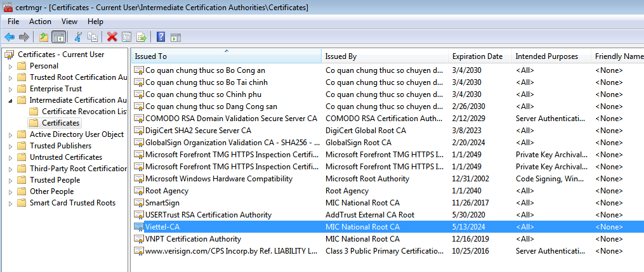Select Co quan chung thuc so Bo Cong an

[x=205, y=70]
